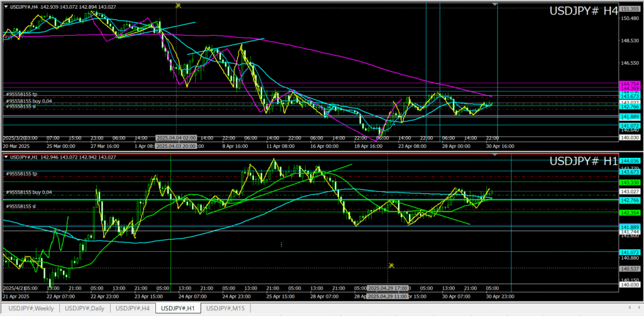Click the '2025.04.29 17:00' date label
This screenshot has height=316, width=644.
click(x=387, y=288)
